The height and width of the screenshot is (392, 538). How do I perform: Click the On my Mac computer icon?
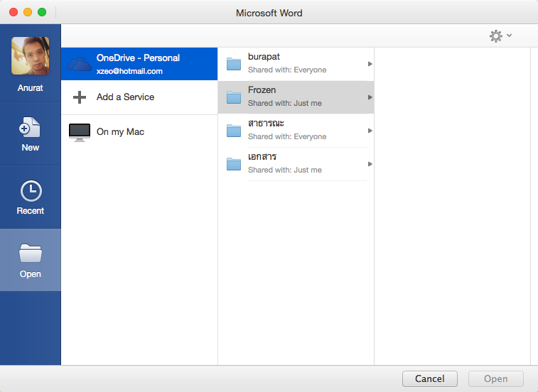[80, 132]
